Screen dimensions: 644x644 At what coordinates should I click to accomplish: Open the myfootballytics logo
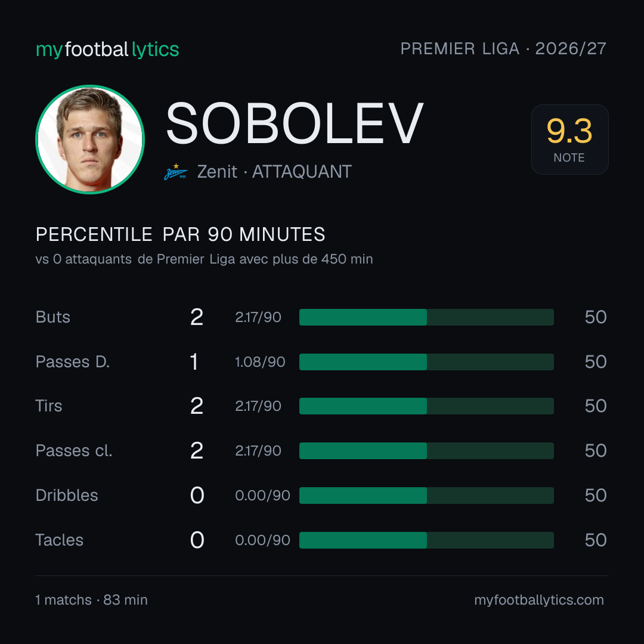(107, 49)
